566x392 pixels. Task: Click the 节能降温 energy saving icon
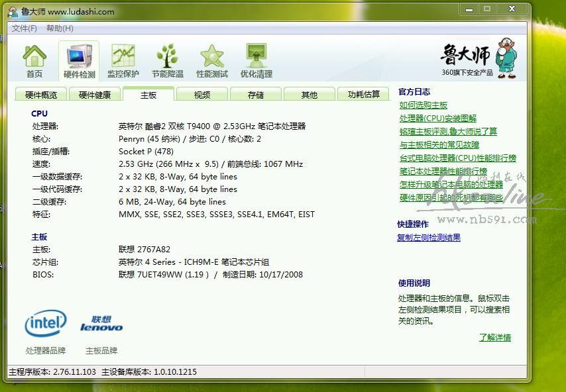point(167,61)
